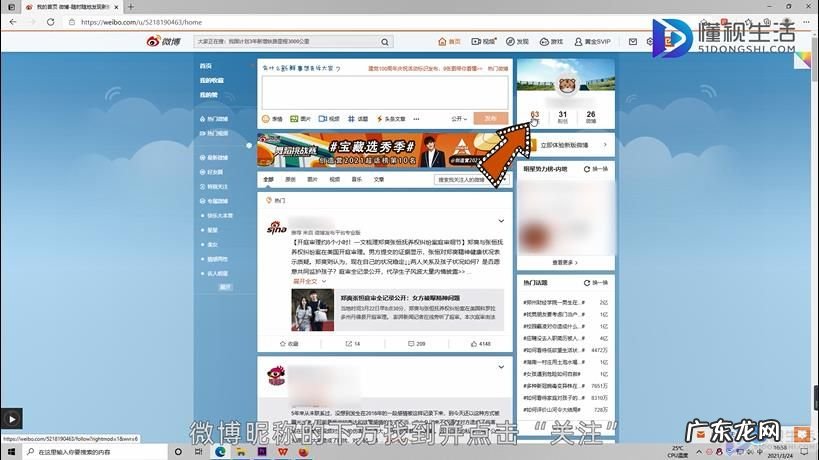Click the Weibo logo
Viewport: 819px width, 460px height.
[x=163, y=41]
